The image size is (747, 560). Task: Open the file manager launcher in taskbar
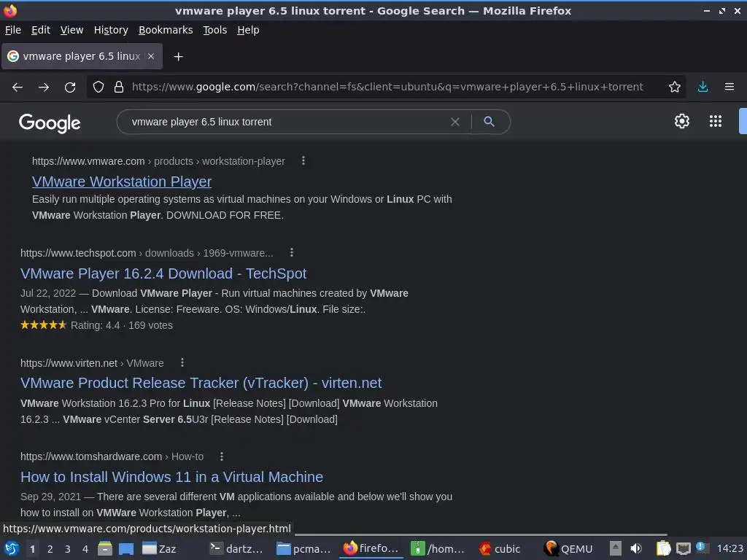click(x=105, y=548)
